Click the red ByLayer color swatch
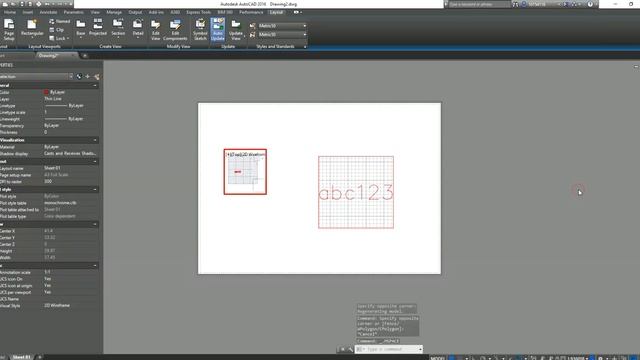This screenshot has width=640, height=360. pyautogui.click(x=46, y=92)
